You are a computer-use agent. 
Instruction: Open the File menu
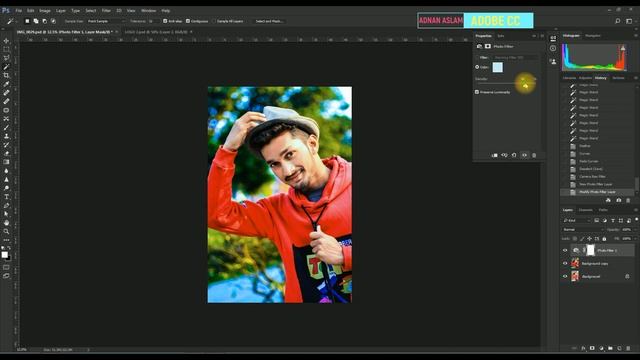coord(19,11)
